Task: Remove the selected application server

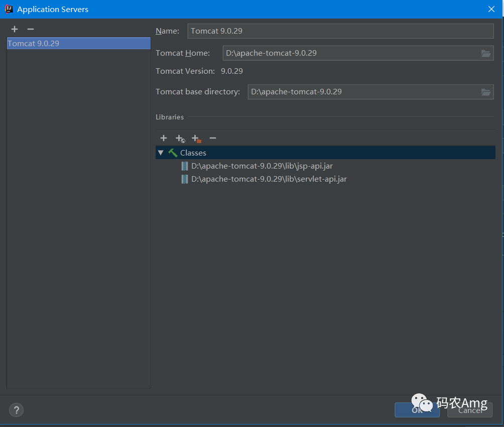Action: (31, 29)
